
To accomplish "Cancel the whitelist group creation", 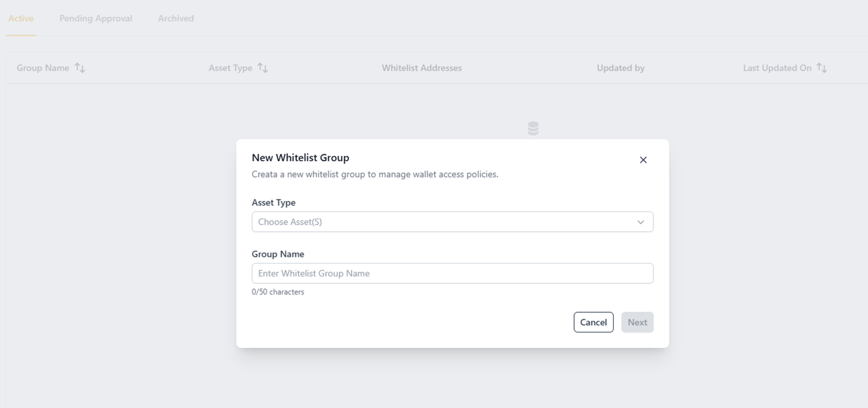I will pos(593,322).
